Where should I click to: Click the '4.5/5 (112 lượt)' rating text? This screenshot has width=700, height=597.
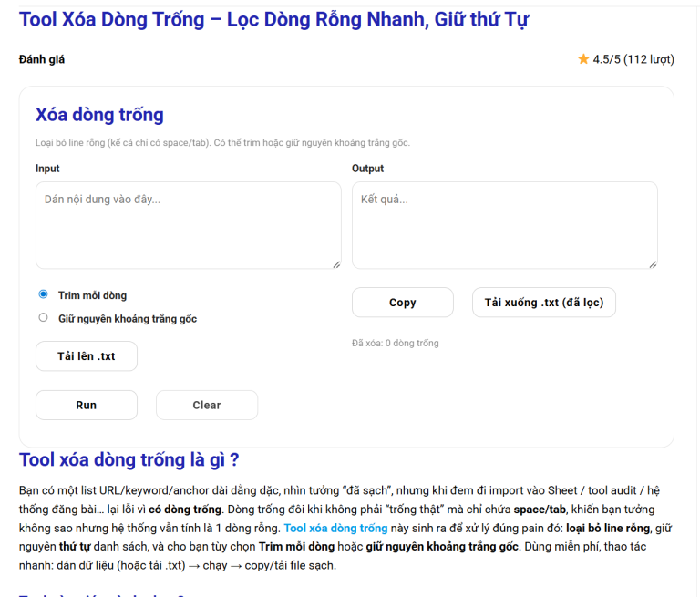(x=633, y=59)
